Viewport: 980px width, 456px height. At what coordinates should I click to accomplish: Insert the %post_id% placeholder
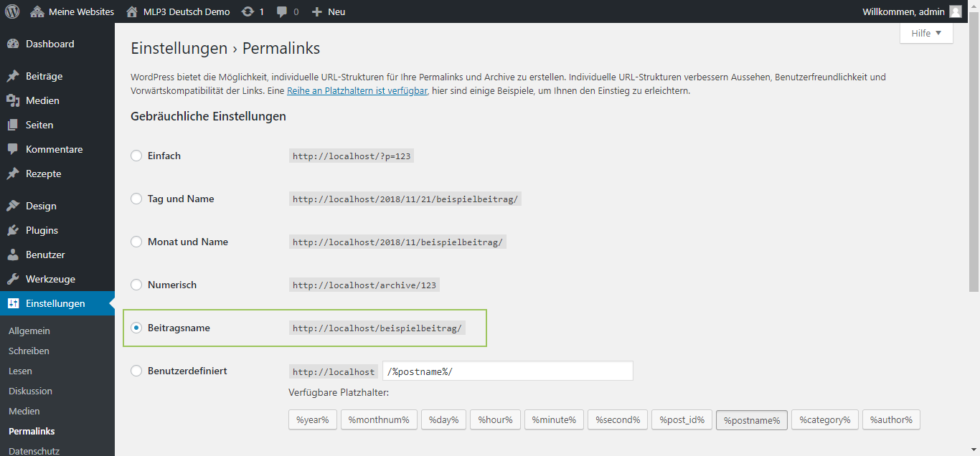682,419
